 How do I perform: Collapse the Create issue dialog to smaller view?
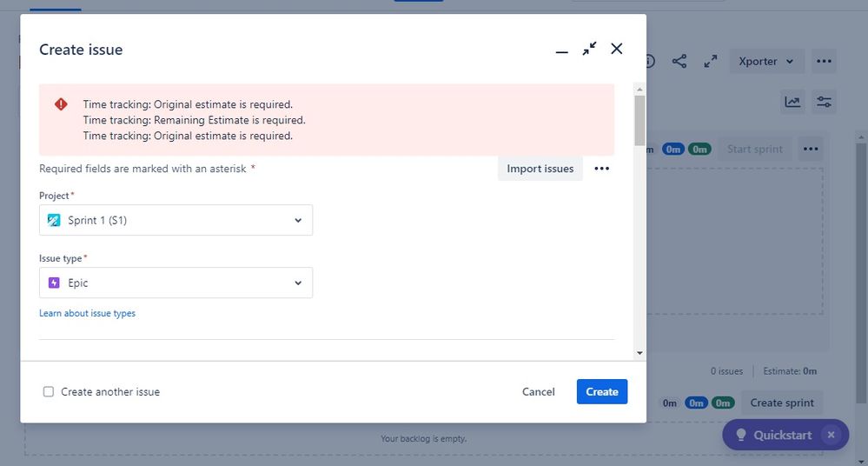point(589,49)
